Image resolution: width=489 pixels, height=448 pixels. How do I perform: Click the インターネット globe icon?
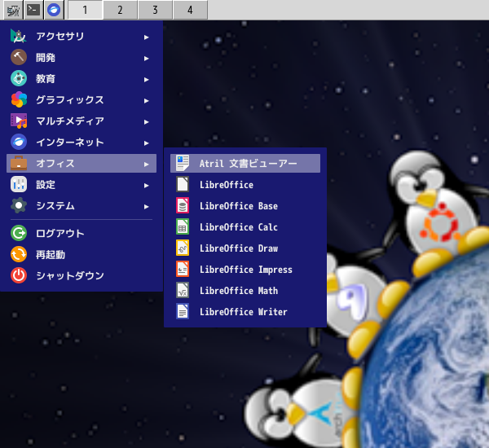click(x=19, y=143)
